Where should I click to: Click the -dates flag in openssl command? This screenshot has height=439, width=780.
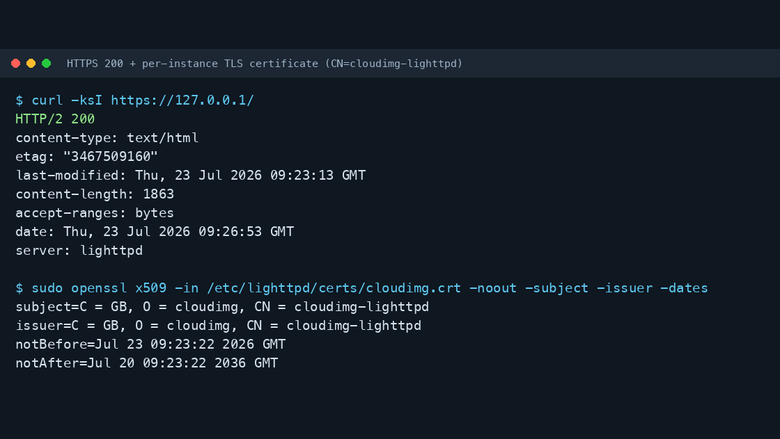point(684,288)
